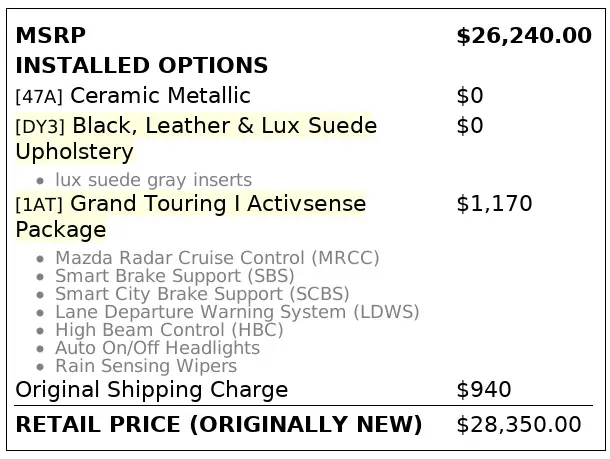610x459 pixels.
Task: Open Black, Leather & Lux Suede Upholstery option
Action: [x=224, y=127]
